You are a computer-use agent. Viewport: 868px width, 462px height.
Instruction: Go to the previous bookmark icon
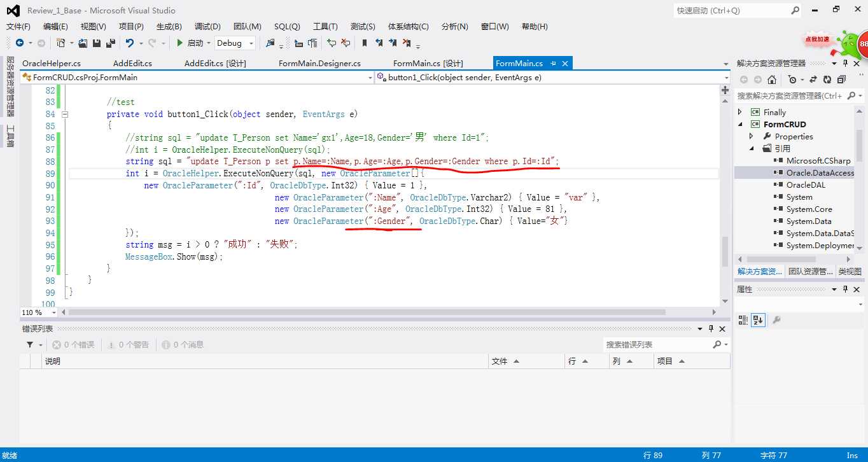[x=379, y=43]
